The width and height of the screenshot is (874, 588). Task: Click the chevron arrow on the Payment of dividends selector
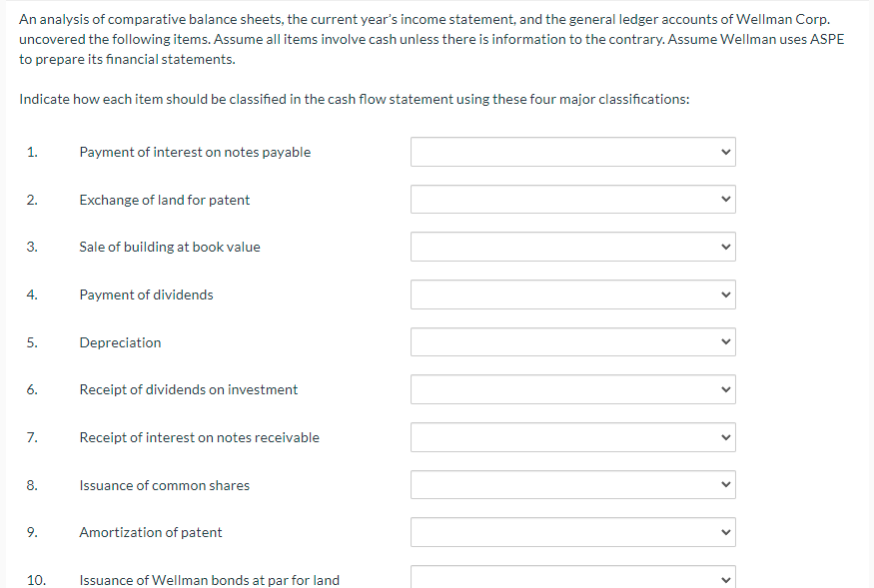(x=725, y=294)
